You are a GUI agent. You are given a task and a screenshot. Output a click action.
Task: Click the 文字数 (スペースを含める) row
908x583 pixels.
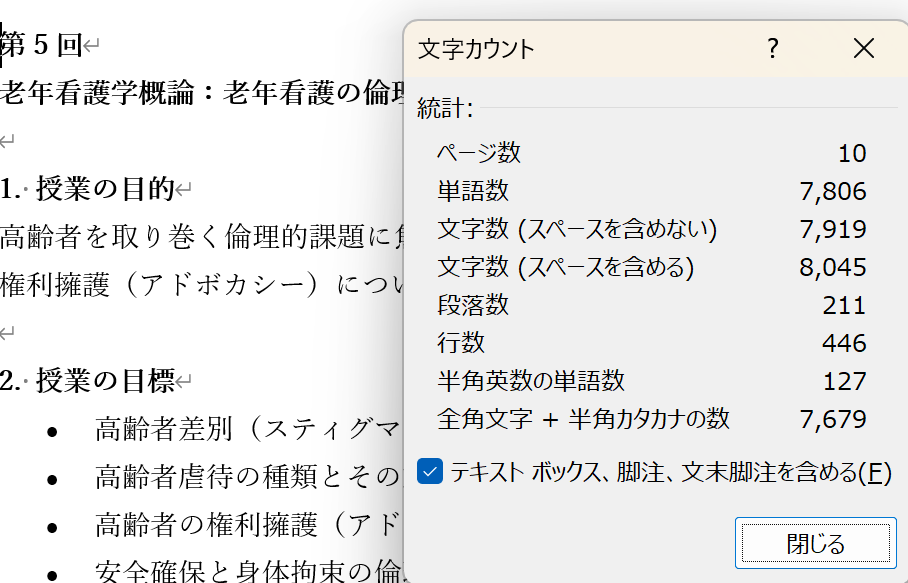pos(565,267)
